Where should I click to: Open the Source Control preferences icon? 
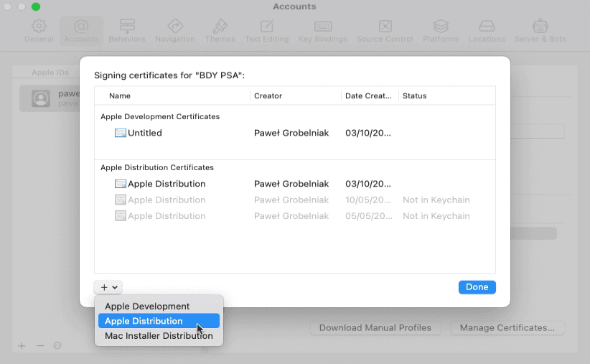(385, 27)
